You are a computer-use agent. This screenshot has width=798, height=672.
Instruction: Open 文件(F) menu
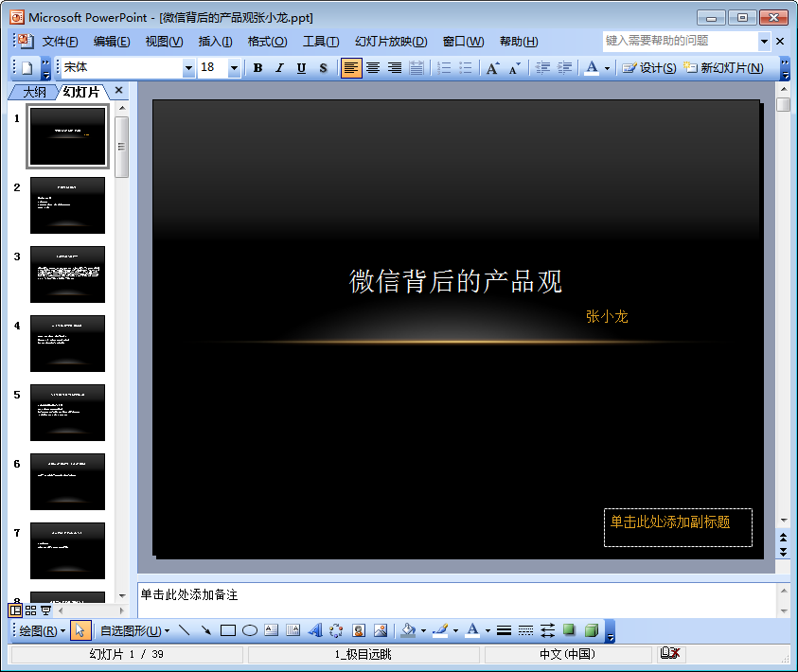pos(60,42)
